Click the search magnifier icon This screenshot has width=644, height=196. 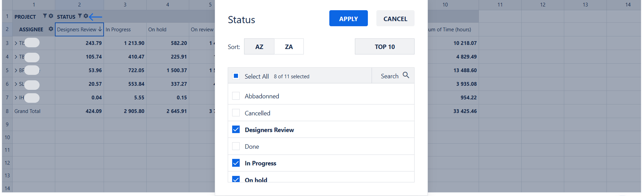pyautogui.click(x=406, y=75)
